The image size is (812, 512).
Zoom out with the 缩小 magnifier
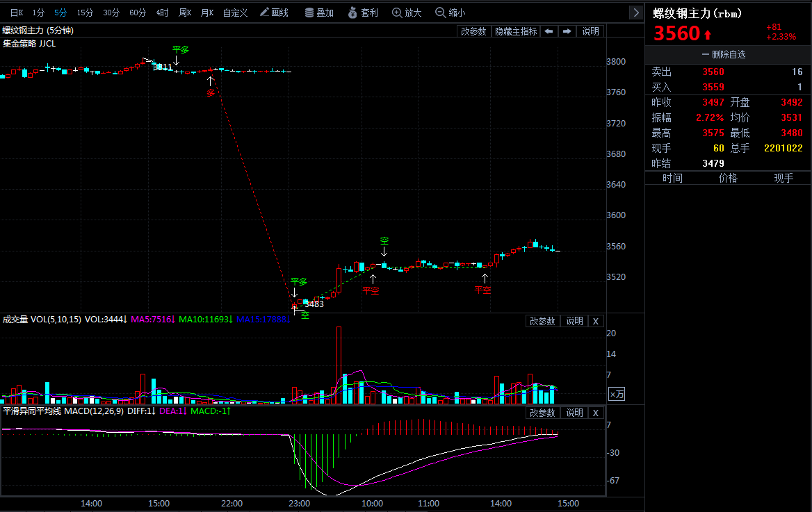[x=450, y=13]
